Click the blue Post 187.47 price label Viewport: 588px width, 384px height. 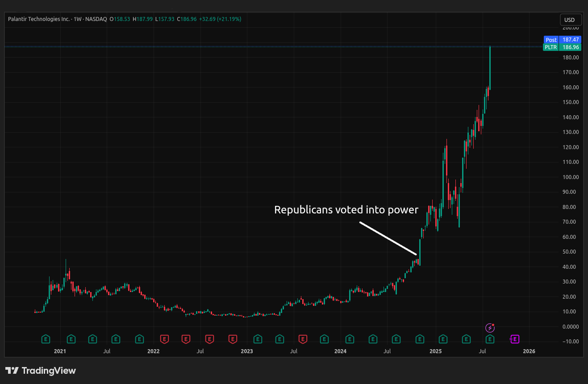tap(562, 40)
